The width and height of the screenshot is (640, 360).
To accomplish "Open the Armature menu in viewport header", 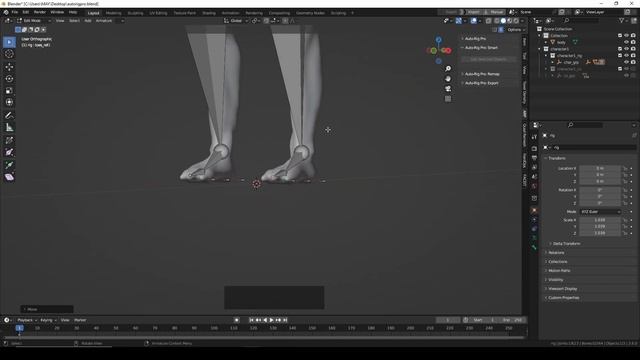I will pyautogui.click(x=104, y=20).
